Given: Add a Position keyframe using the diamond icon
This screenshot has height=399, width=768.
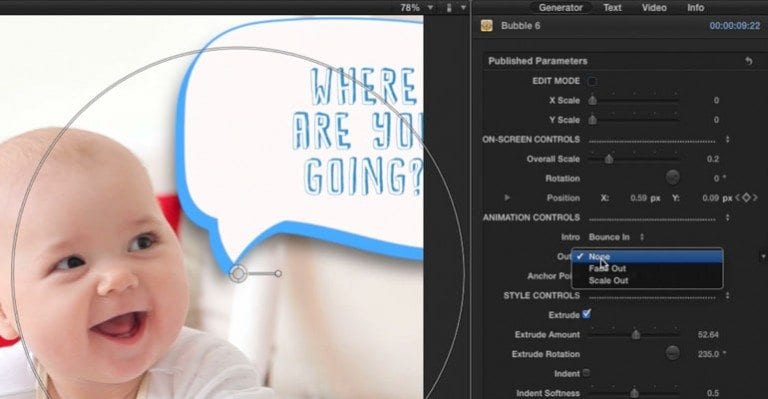Looking at the screenshot, I should click(746, 198).
